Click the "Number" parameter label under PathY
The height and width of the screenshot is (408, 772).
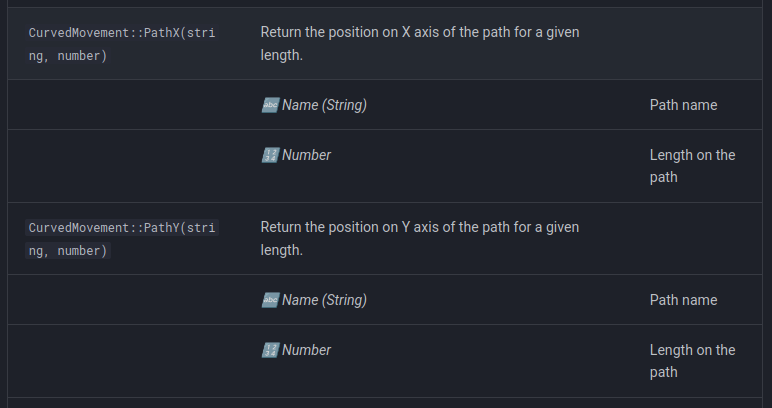tap(306, 350)
